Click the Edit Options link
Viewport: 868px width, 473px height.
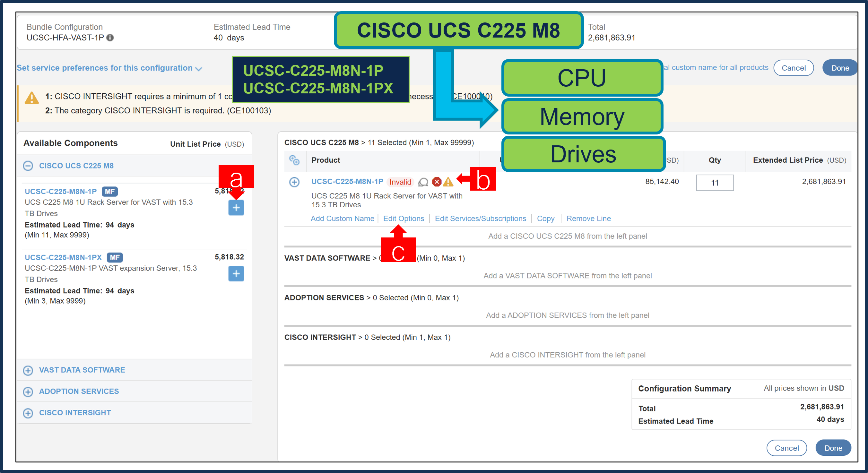click(404, 218)
